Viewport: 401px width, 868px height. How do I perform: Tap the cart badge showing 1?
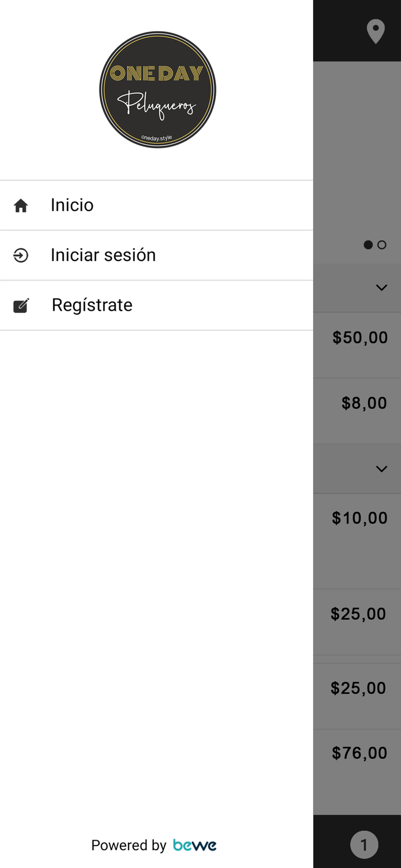(x=364, y=845)
